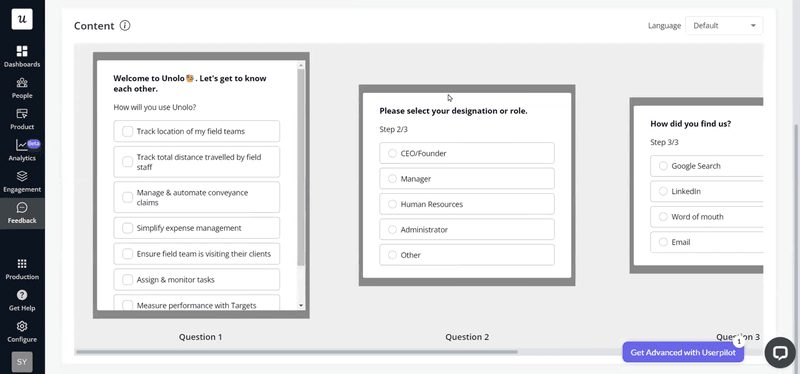800x374 pixels.
Task: Click the Userpilot logo icon
Action: (x=22, y=19)
